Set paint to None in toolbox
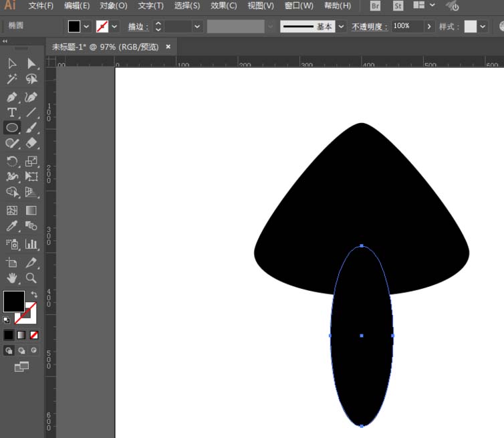This screenshot has width=504, height=438. click(34, 335)
